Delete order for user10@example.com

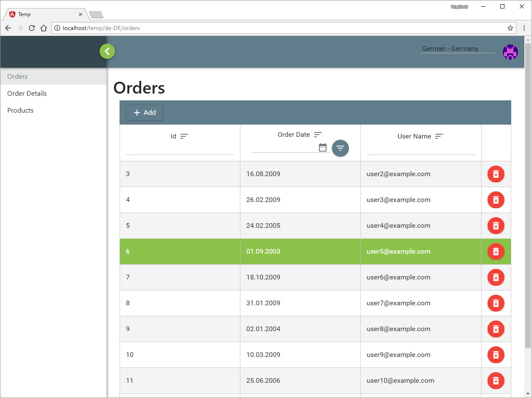496,381
